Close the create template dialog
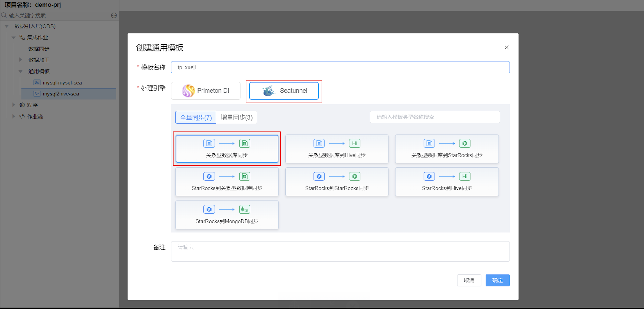This screenshot has width=644, height=309. pos(506,47)
